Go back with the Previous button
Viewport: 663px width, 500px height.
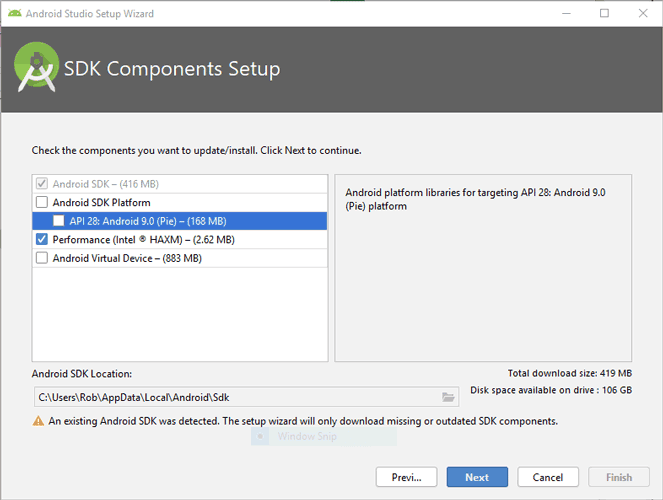tap(406, 477)
